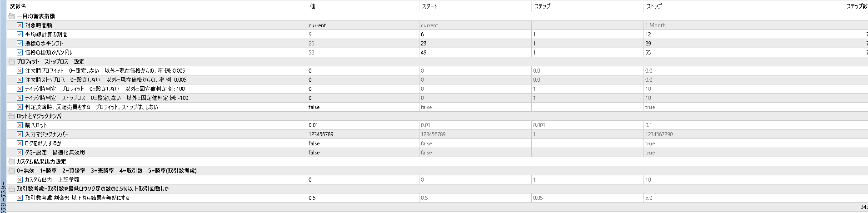Click folder icon of カスタム結果出力設定 group
The width and height of the screenshot is (868, 213).
click(12, 162)
